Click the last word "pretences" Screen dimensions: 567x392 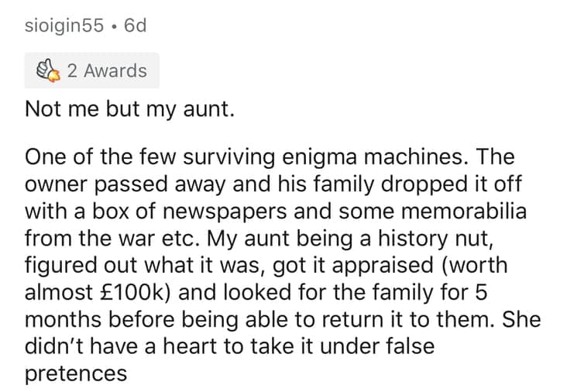coord(76,373)
